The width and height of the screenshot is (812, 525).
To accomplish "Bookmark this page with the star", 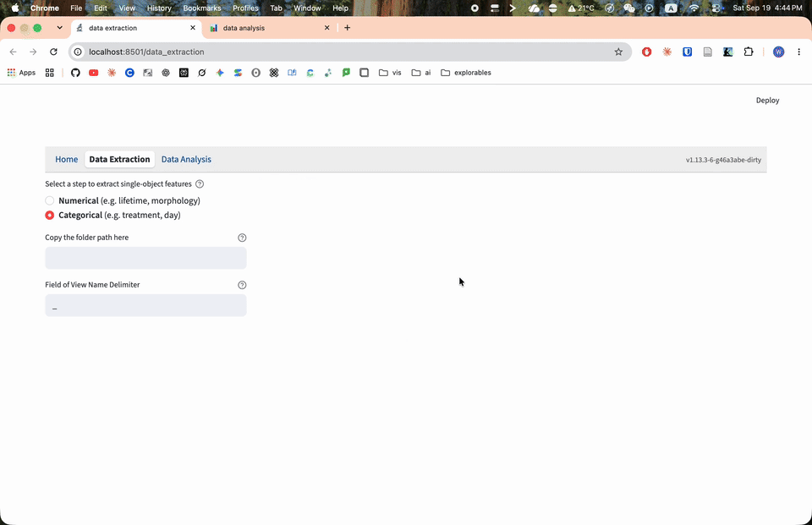I will tap(618, 52).
